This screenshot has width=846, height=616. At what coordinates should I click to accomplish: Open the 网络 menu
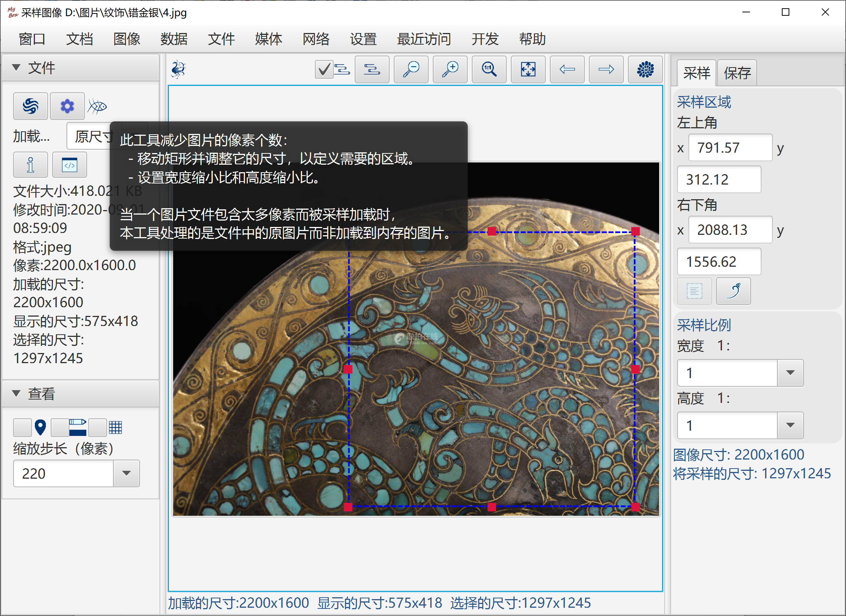click(x=316, y=39)
